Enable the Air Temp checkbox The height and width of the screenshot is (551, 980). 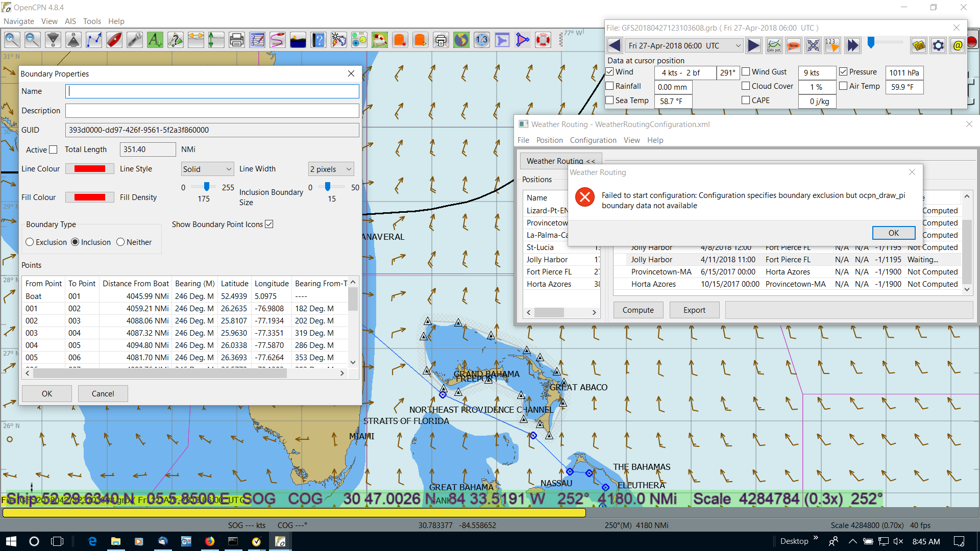843,86
